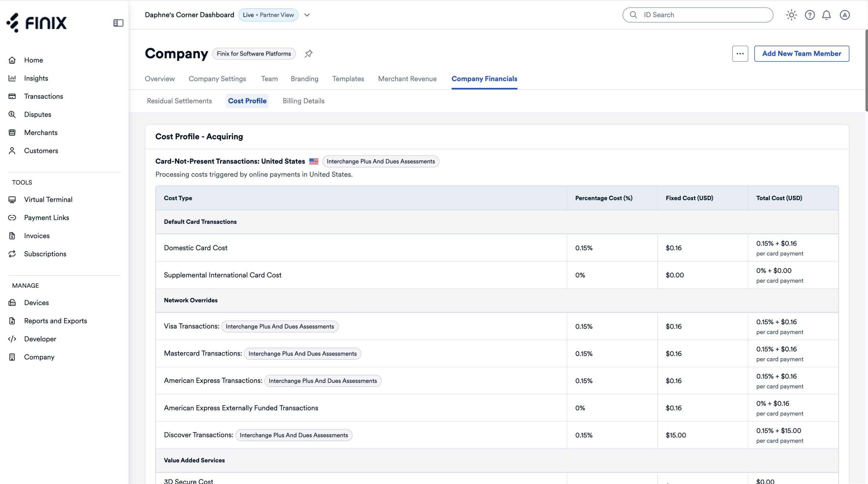Click American Express Externally Funded Transactions label
Screen dimensions: 868x484
(x=241, y=408)
